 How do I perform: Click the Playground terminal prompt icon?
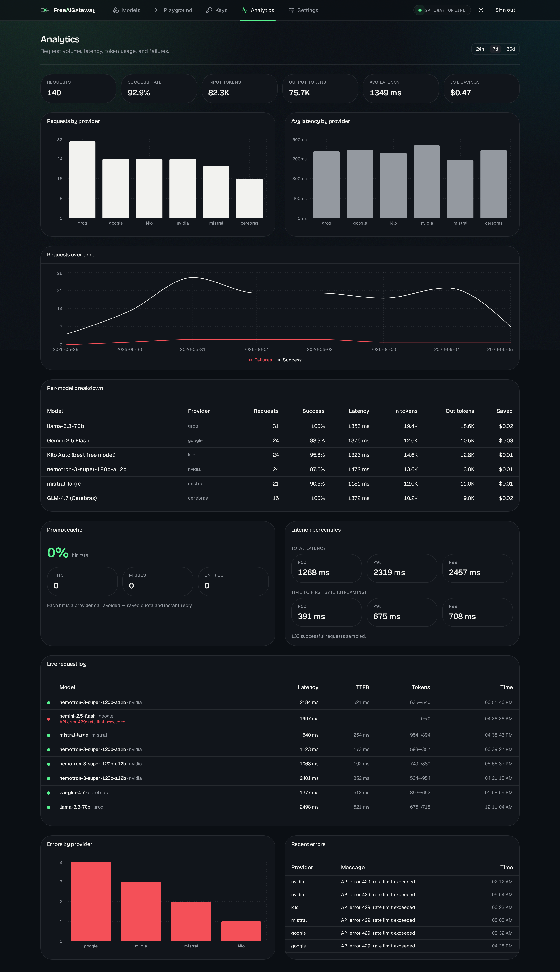[157, 10]
